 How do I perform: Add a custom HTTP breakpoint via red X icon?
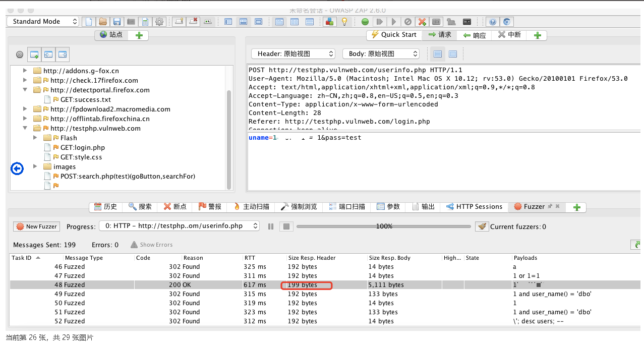point(422,22)
